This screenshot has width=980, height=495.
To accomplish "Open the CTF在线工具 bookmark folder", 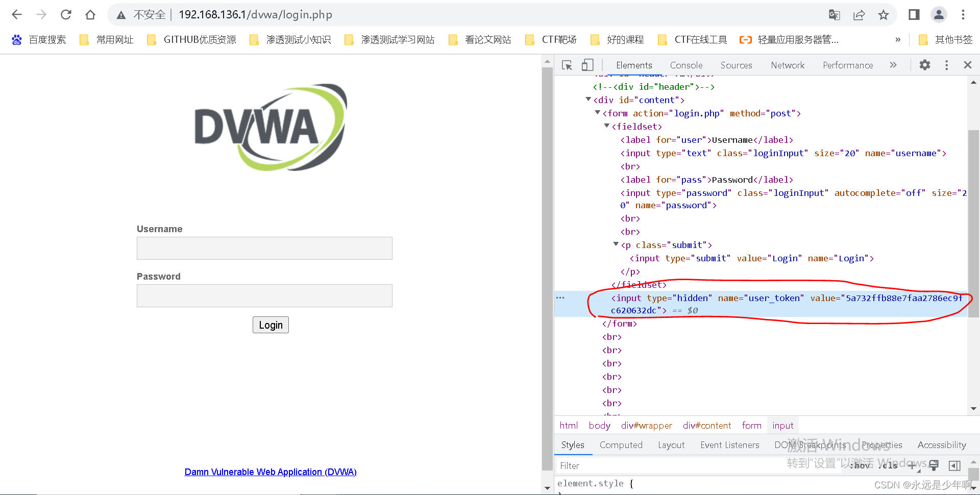I will tap(693, 40).
